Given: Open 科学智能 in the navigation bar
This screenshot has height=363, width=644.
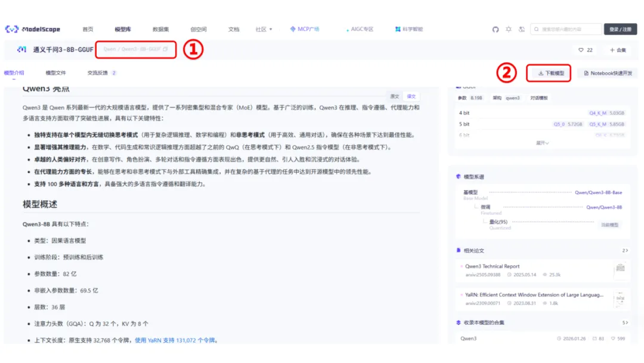Looking at the screenshot, I should coord(408,29).
